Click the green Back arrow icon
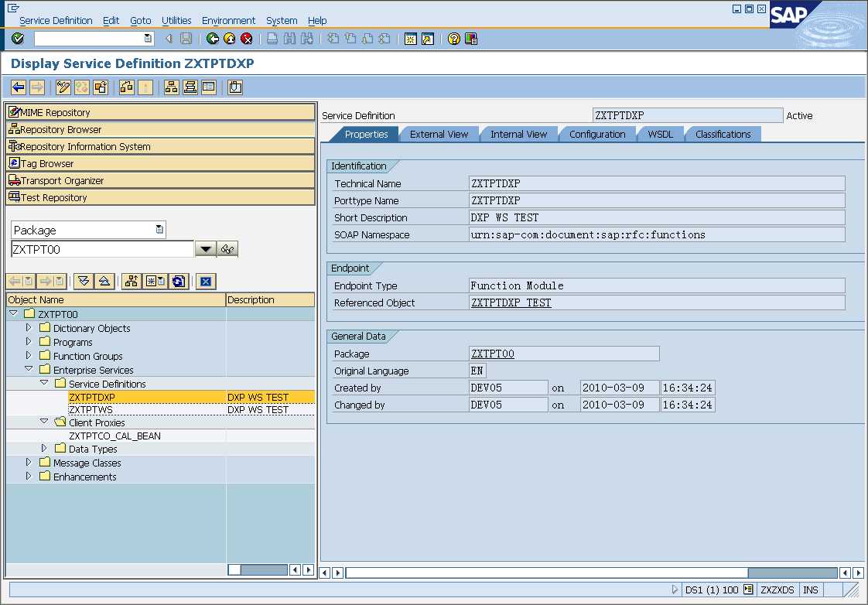 point(213,38)
